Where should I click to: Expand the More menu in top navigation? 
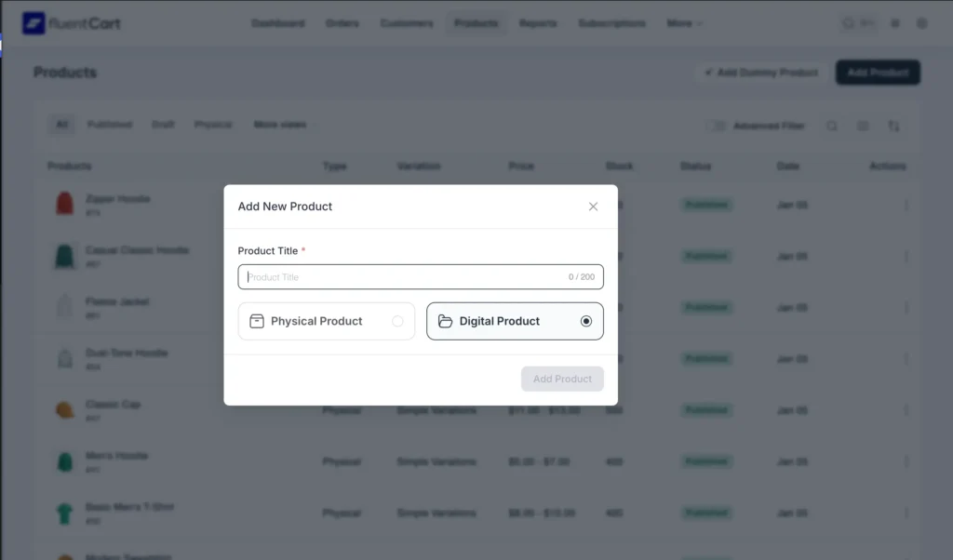(x=684, y=23)
